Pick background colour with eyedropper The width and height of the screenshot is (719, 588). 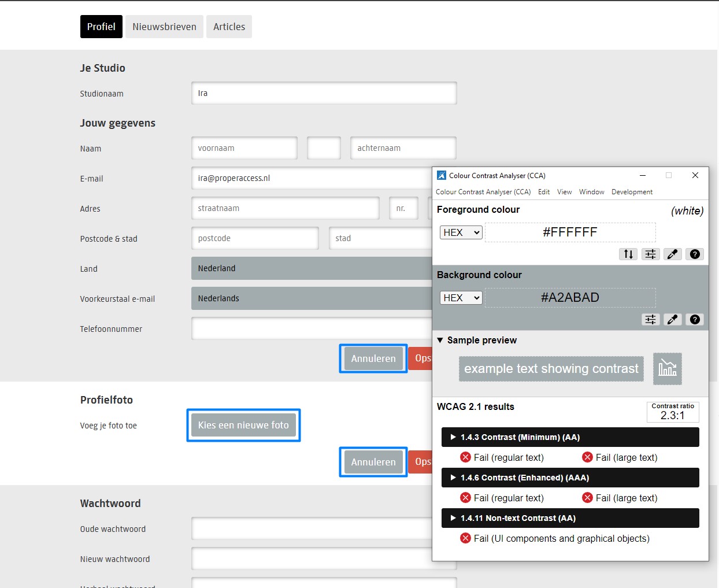(673, 319)
